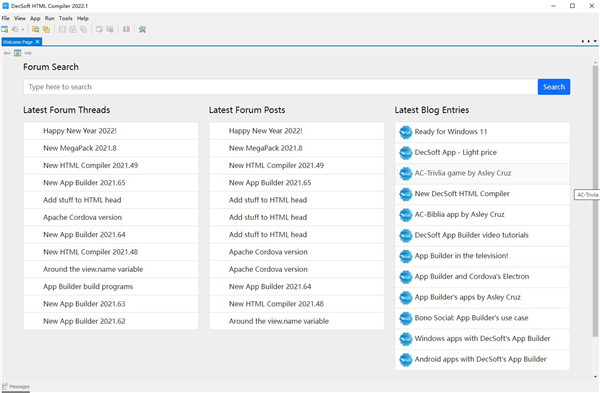Click the vertical scrollbar of the page

coord(595,201)
